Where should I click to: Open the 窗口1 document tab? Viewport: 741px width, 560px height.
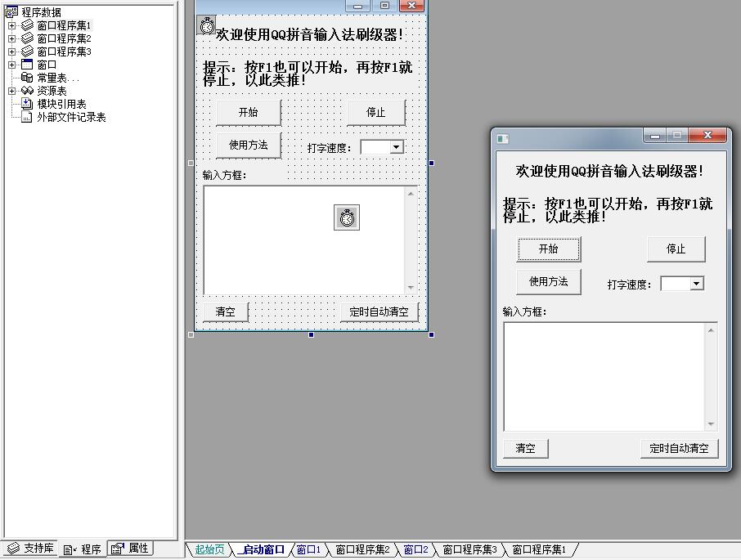308,549
